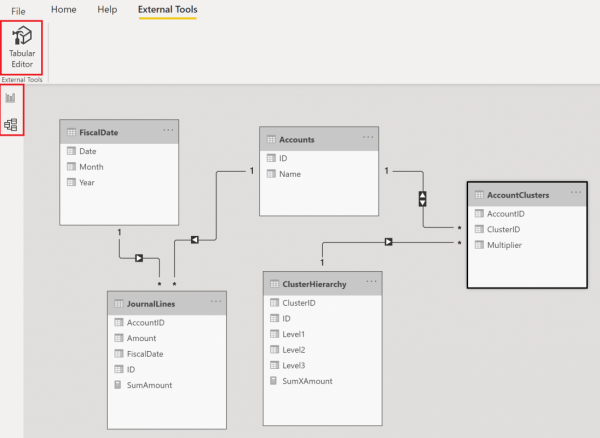Screen dimensions: 600x438
Task: Open AccountClusters table options ellipsis
Action: pos(576,192)
